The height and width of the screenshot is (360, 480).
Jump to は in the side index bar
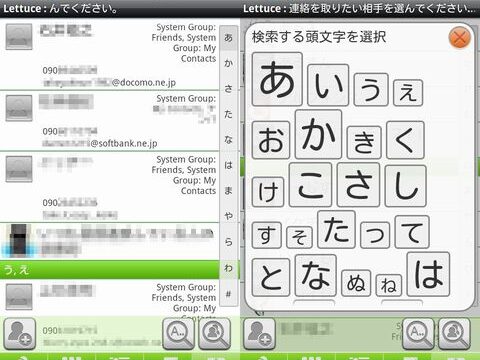click(228, 165)
